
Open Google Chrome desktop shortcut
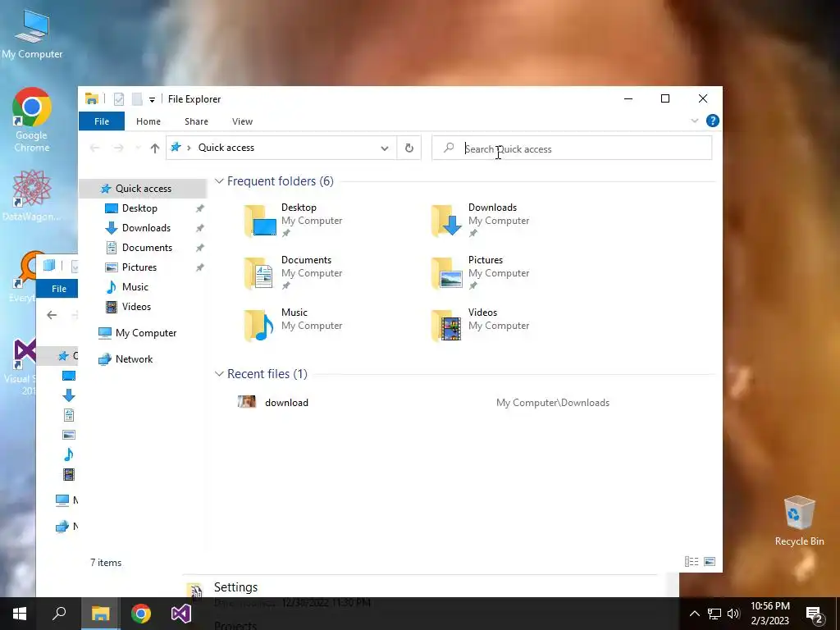[32, 120]
